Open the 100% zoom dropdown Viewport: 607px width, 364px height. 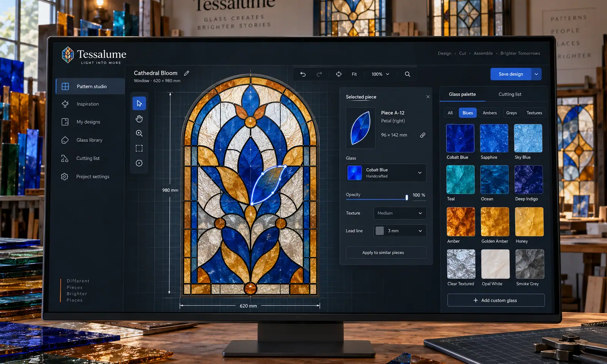coord(381,74)
